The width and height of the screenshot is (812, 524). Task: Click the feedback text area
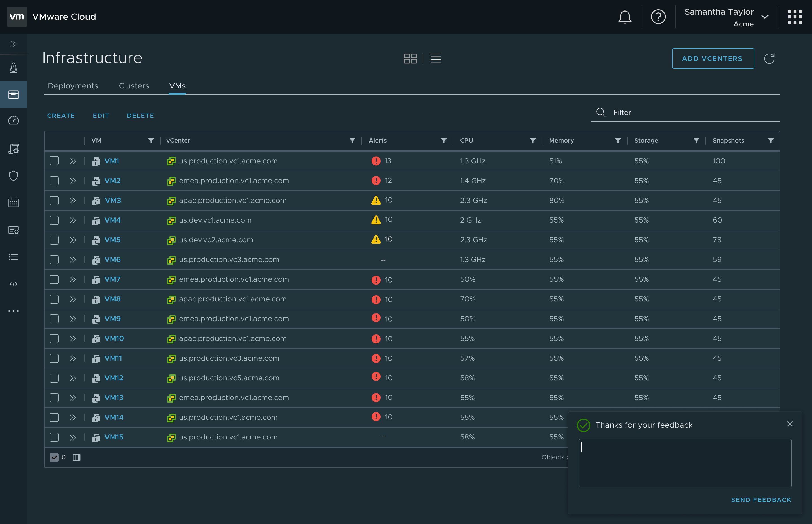point(685,463)
